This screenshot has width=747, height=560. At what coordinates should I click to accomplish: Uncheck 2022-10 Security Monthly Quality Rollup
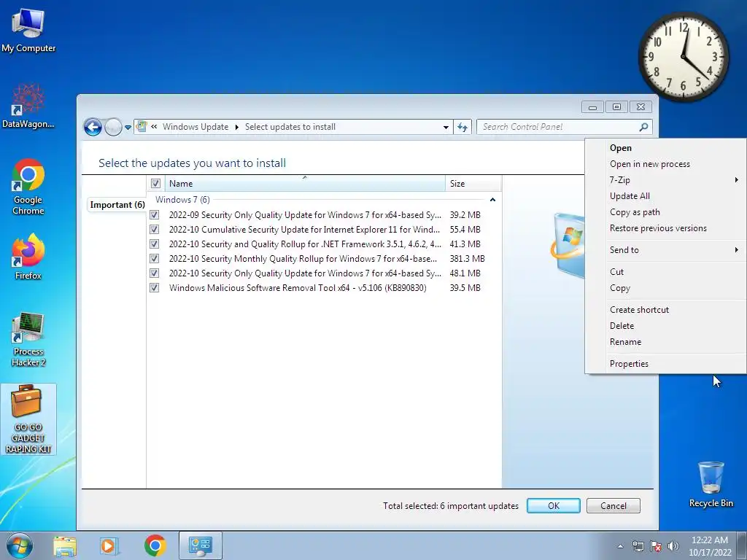tap(155, 259)
